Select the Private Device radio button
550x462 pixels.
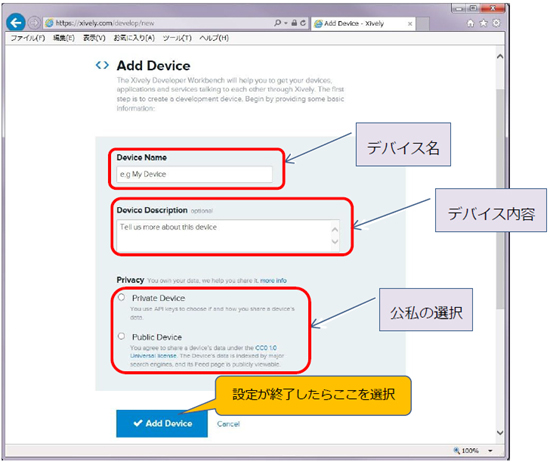tap(121, 297)
